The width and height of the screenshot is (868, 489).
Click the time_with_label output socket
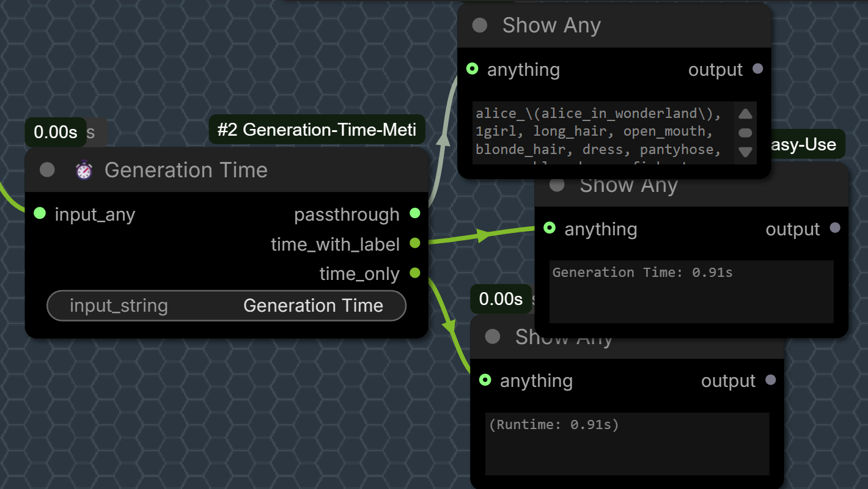click(415, 243)
